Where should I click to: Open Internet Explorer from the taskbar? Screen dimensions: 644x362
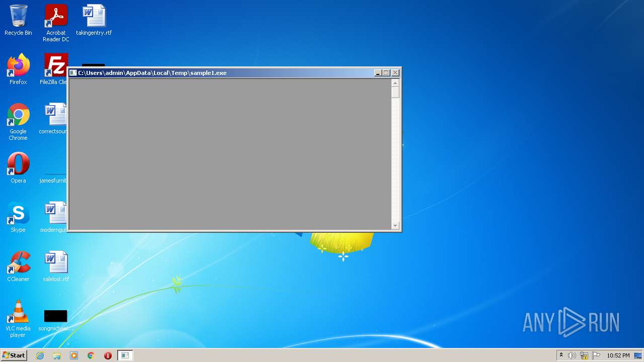(40, 355)
